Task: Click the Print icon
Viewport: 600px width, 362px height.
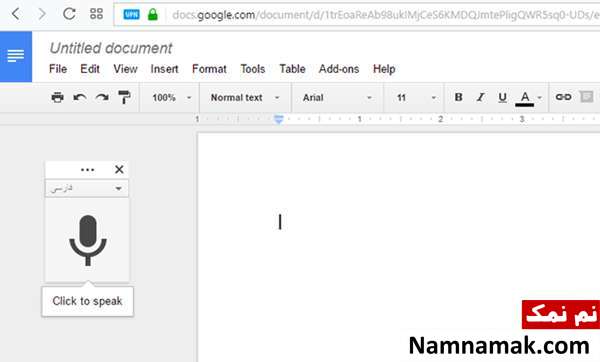Action: (x=57, y=98)
